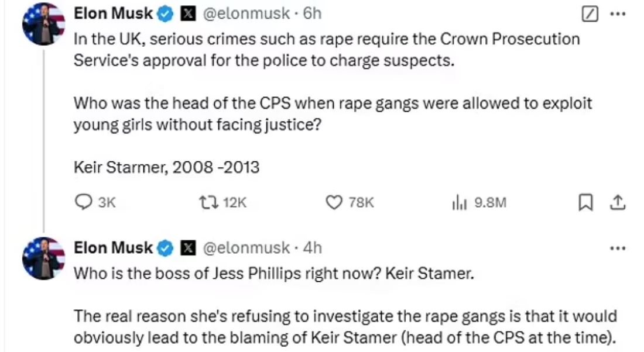This screenshot has height=352, width=644.
Task: Click the @elonmusk handle in first tweet
Action: [246, 13]
